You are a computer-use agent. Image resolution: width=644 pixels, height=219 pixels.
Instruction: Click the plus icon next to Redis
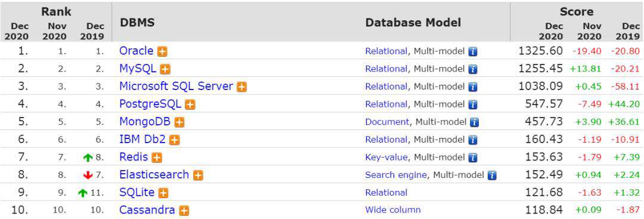coord(156,158)
